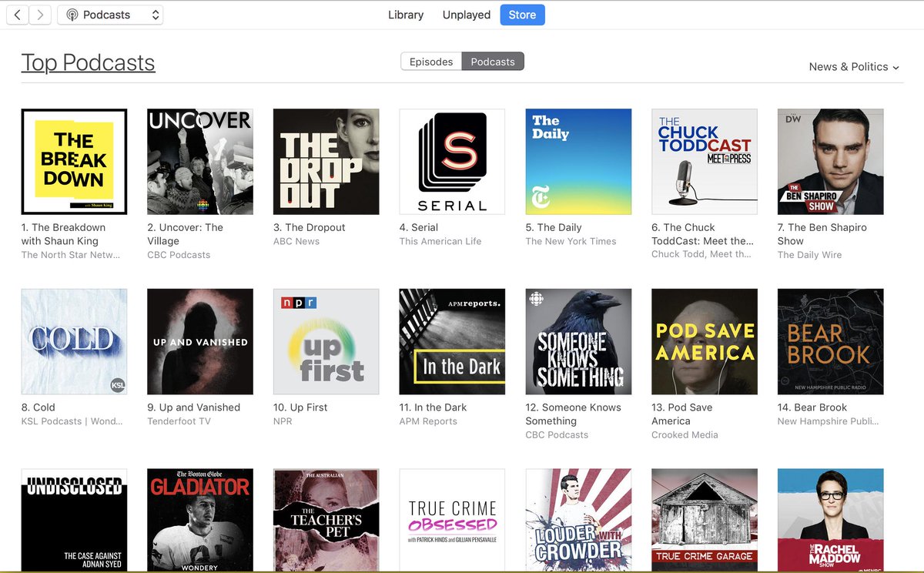The width and height of the screenshot is (924, 573).
Task: Click publisher 'APM Reports'
Action: click(428, 421)
